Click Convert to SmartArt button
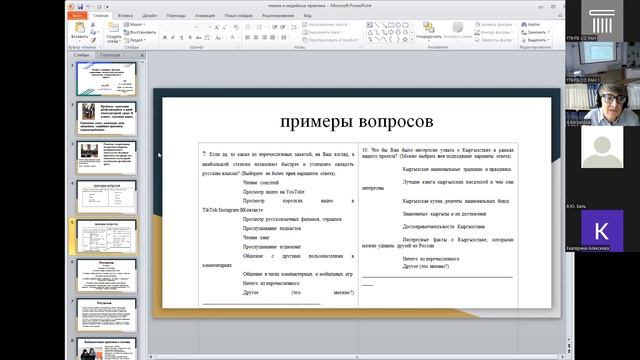 click(x=331, y=40)
